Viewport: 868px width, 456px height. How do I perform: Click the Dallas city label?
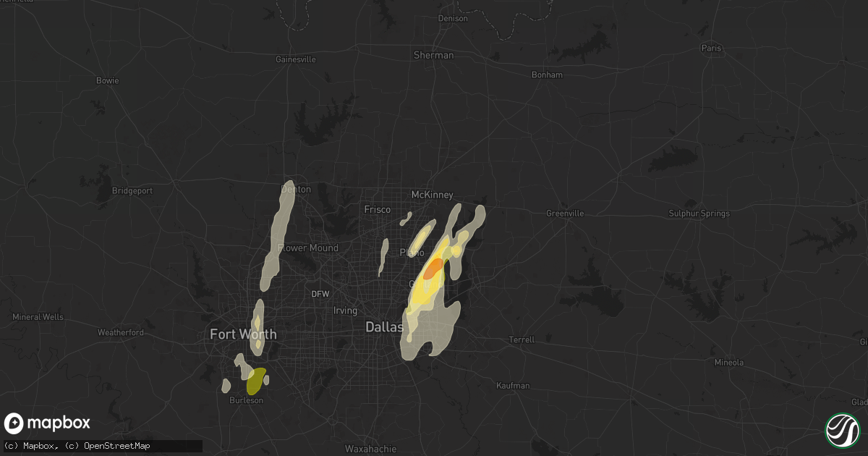(383, 327)
